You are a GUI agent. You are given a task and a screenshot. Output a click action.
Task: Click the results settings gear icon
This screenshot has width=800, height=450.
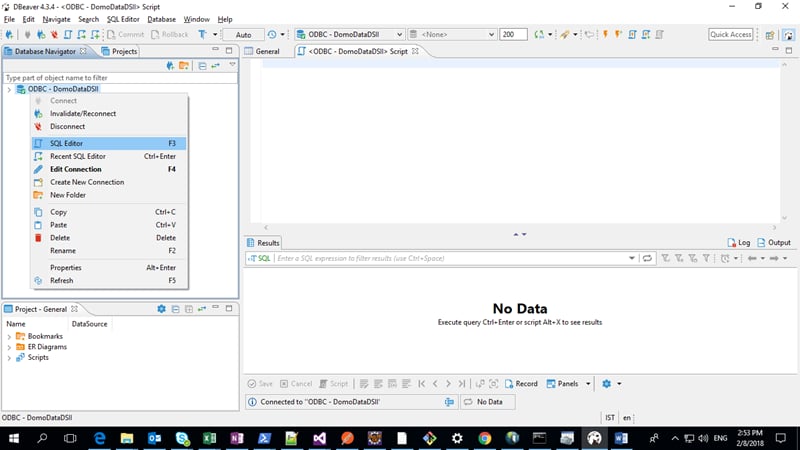click(606, 384)
